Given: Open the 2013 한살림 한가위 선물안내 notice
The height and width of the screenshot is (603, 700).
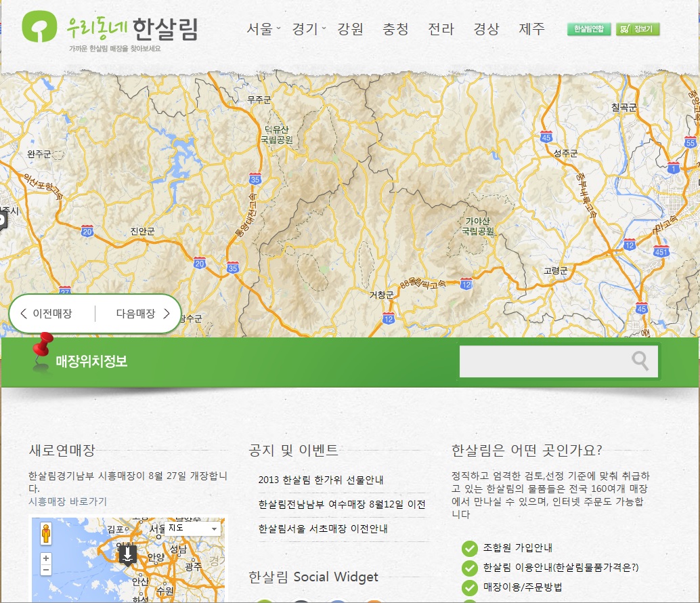Looking at the screenshot, I should click(x=320, y=480).
